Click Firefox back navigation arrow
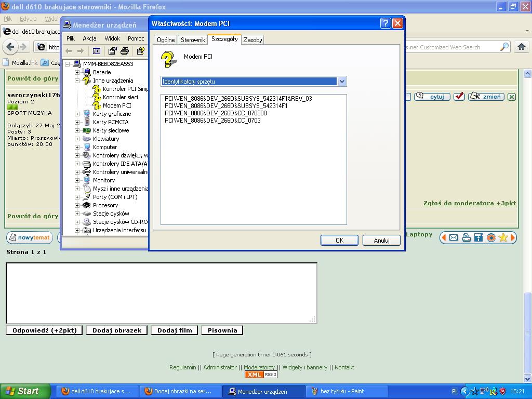 click(10, 47)
